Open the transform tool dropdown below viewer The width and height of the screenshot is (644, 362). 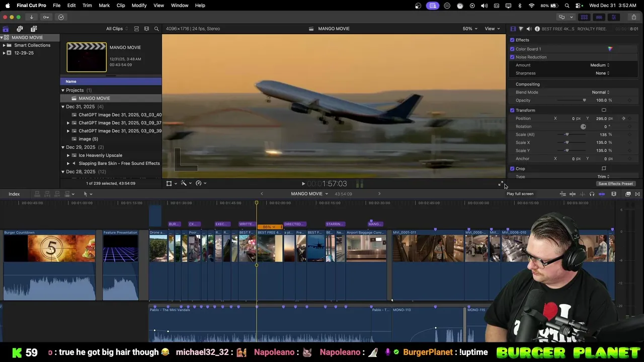(171, 184)
